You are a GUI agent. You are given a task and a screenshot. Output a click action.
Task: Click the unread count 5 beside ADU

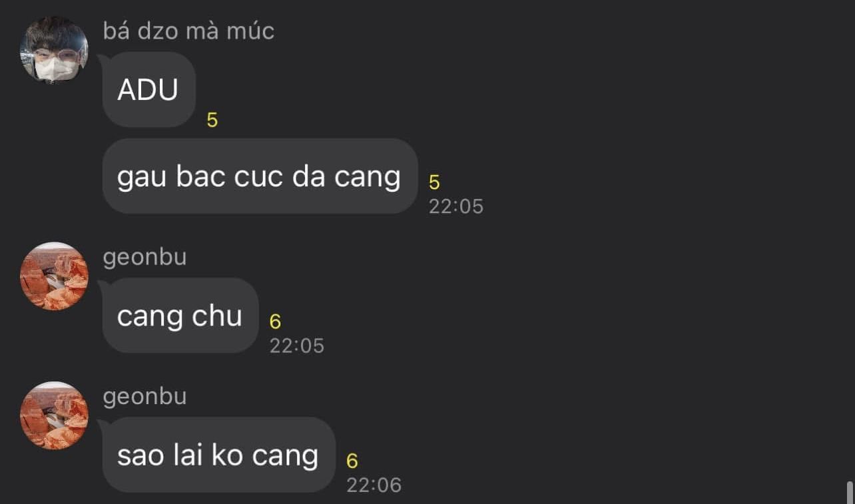coord(212,121)
